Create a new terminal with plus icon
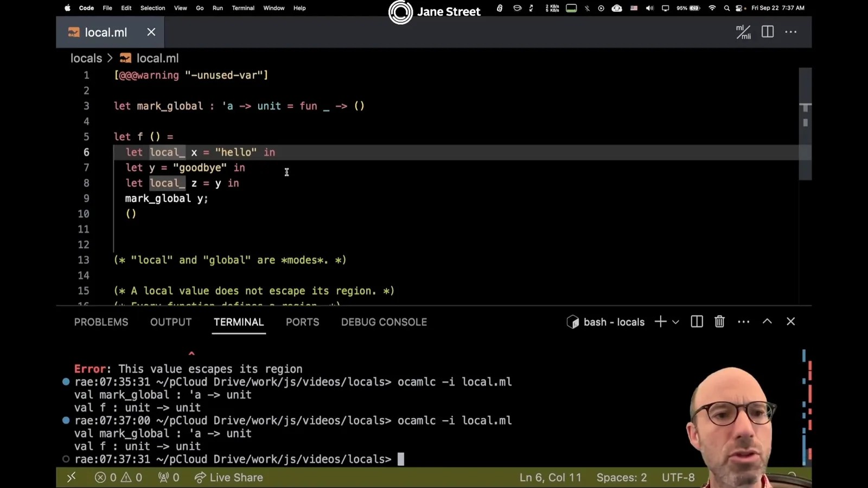 (x=660, y=322)
